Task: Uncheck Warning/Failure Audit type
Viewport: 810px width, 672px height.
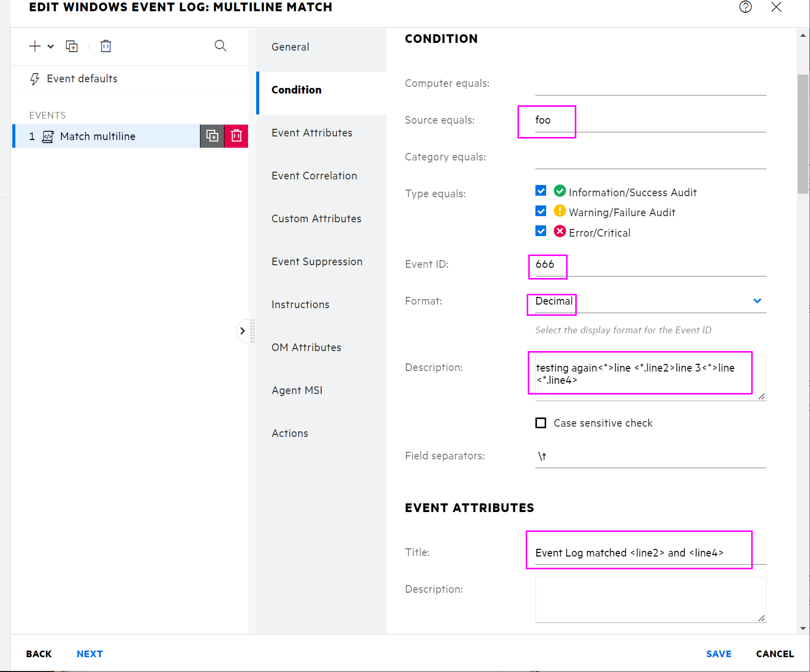Action: coord(541,211)
